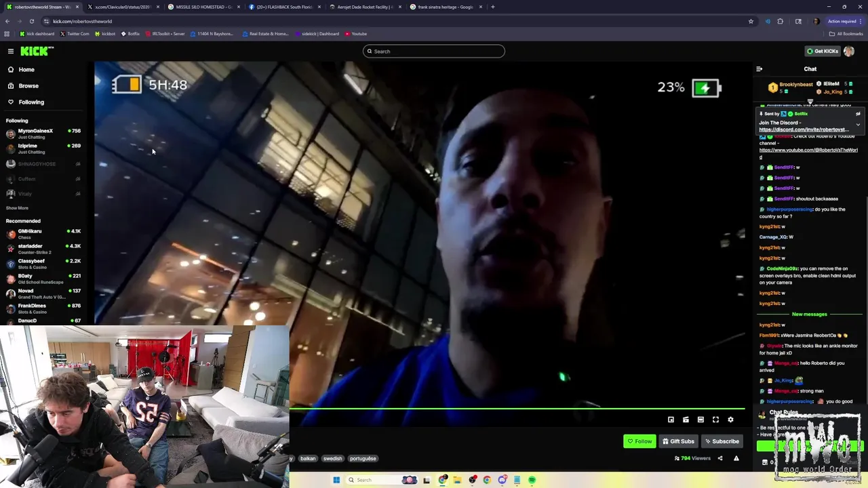Screen dimensions: 868x488
Task: Open user profile avatar menu
Action: tap(849, 51)
